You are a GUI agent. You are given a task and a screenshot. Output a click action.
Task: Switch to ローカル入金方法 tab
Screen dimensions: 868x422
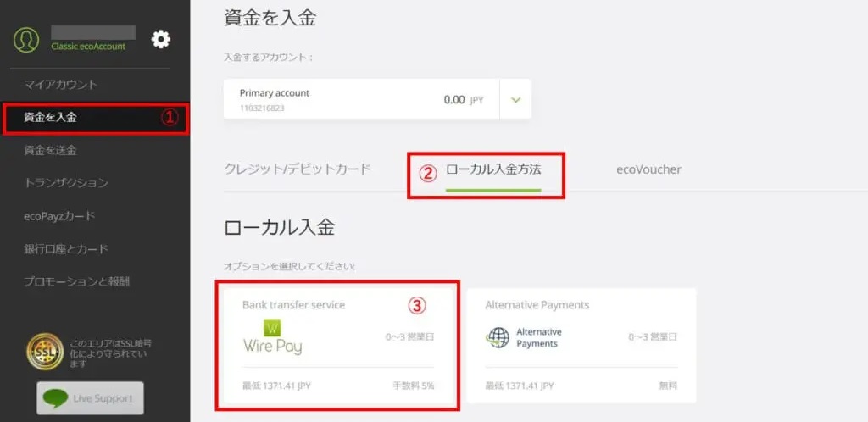[x=493, y=169]
